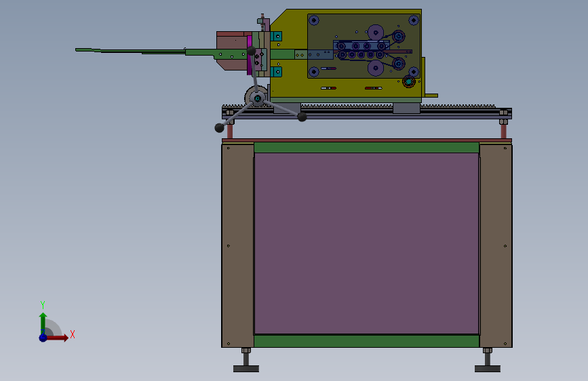Select the top-right corner bolt on roller plate
This screenshot has width=588, height=381.
[x=414, y=20]
